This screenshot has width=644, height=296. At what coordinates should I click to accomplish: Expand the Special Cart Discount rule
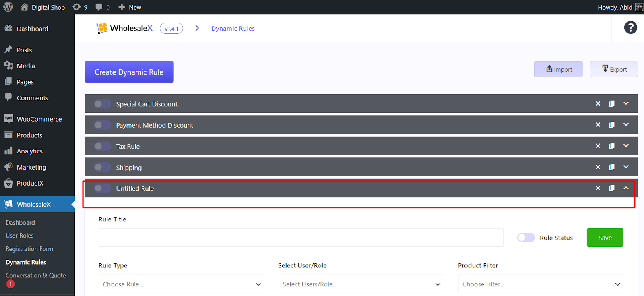(626, 103)
